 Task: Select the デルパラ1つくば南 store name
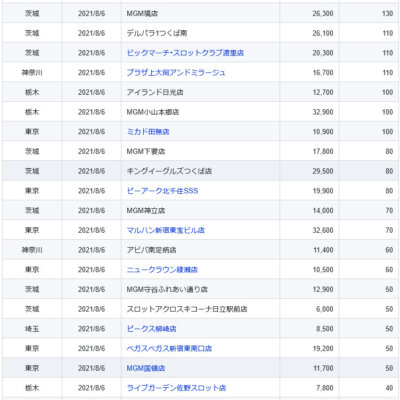[x=157, y=33]
